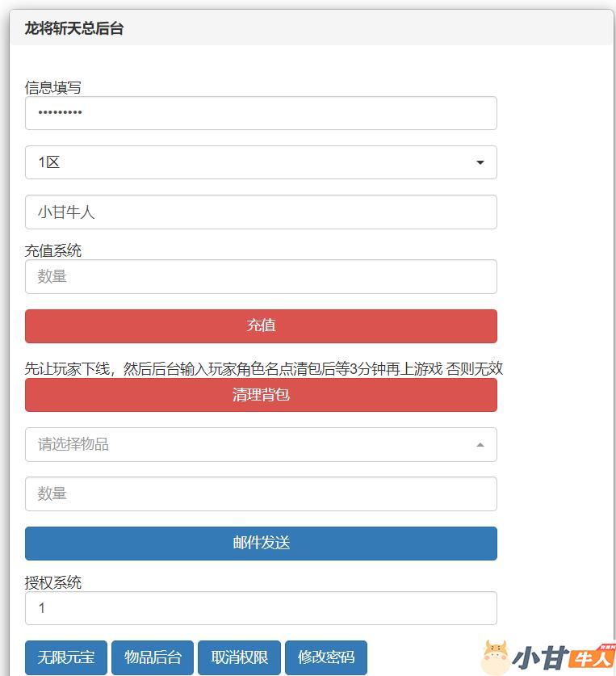Viewport: 616px width, 676px height.
Task: Click the 小甘牛人 character name field
Action: pos(260,212)
